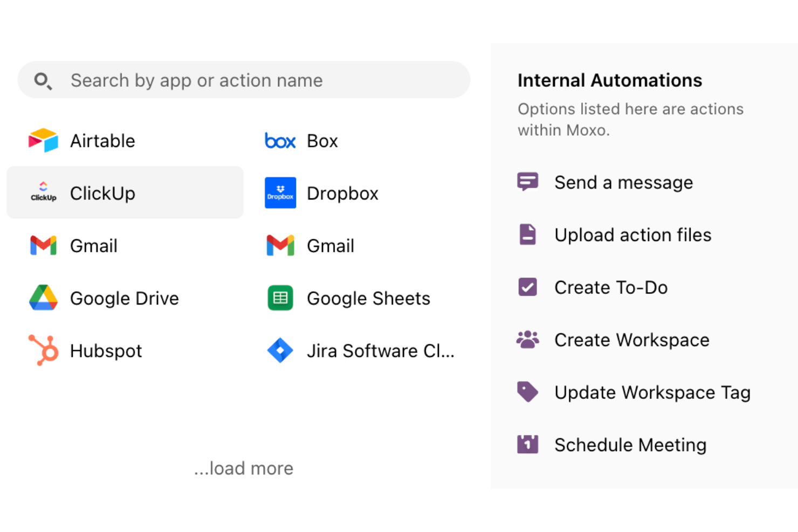
Task: Open the ClickUp integration entry
Action: 125,192
